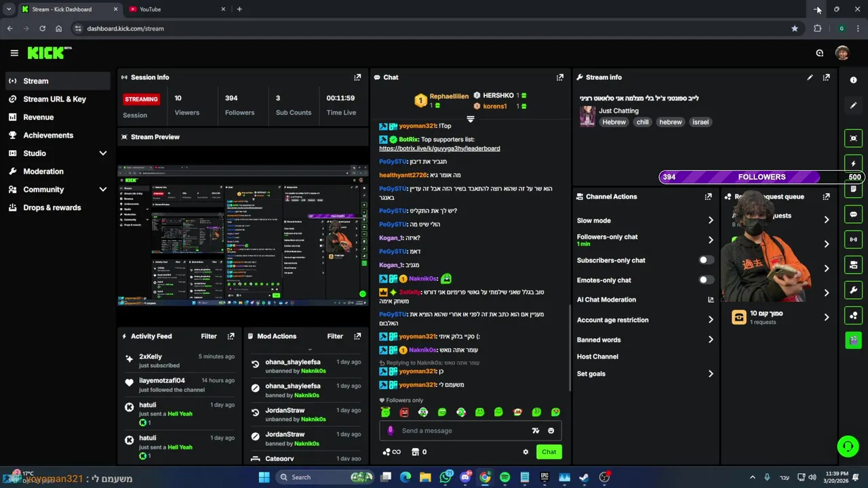Viewport: 868px width, 488px height.
Task: Edit stream info with pencil icon
Action: click(x=810, y=77)
